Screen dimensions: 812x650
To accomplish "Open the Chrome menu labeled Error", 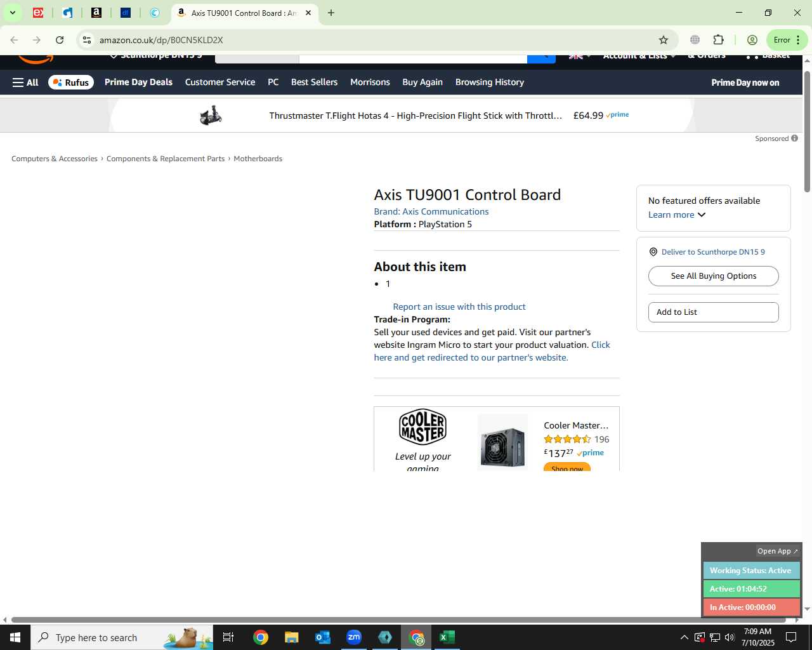I will pyautogui.click(x=787, y=40).
